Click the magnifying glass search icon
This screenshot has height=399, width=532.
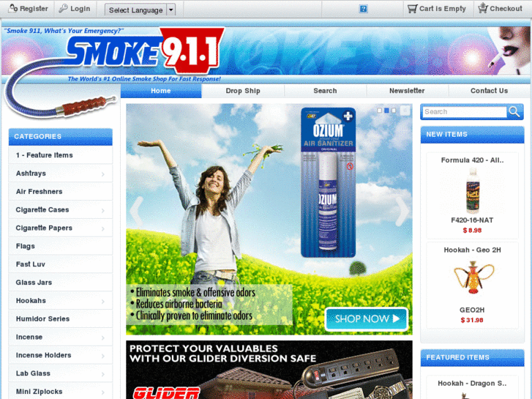pos(514,112)
